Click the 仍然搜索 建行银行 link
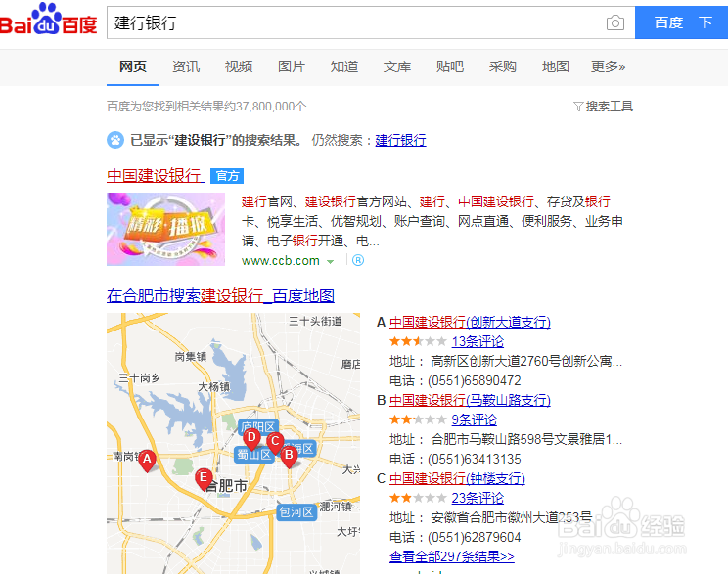 pos(400,140)
